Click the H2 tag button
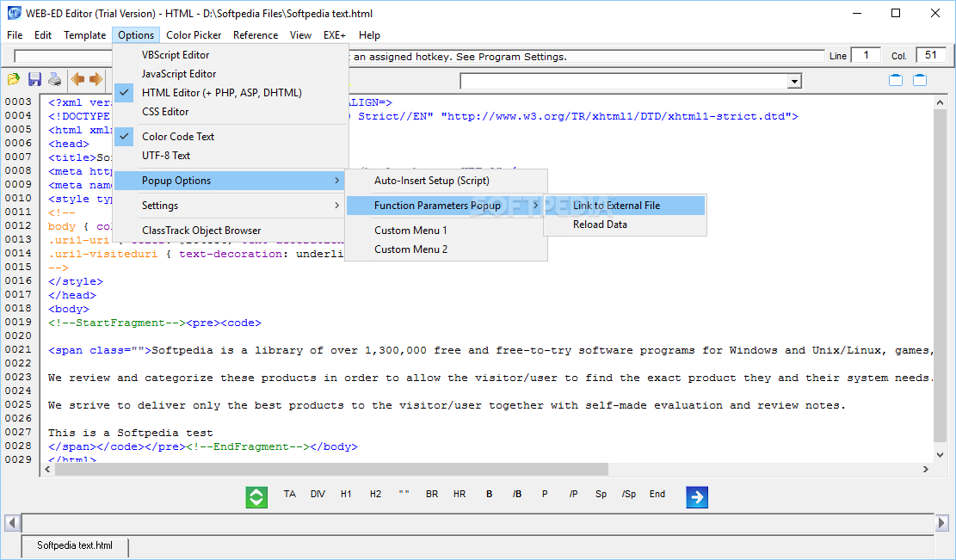 tap(375, 494)
